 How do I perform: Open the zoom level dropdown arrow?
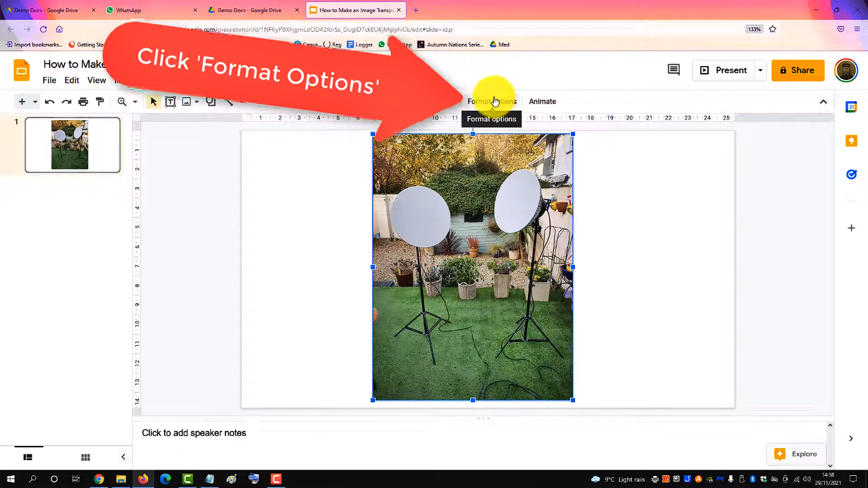[135, 102]
